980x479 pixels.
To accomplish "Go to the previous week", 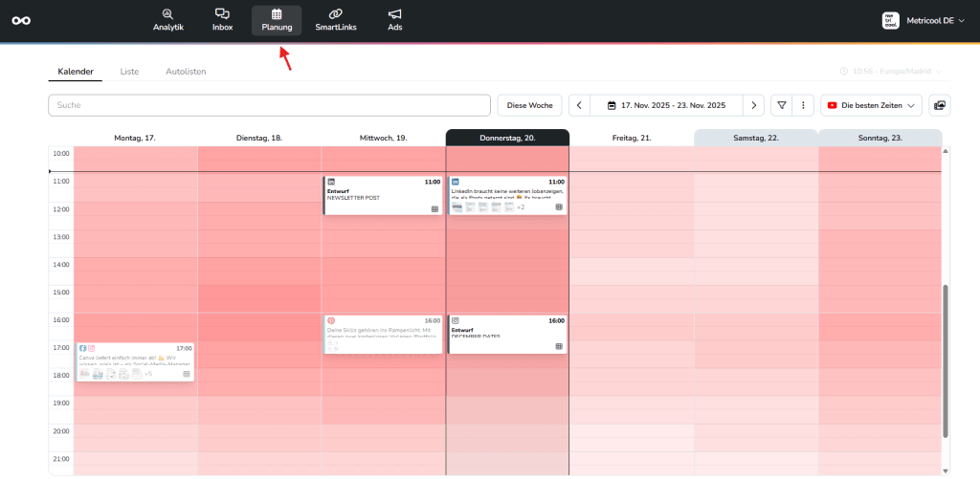I will pos(579,105).
